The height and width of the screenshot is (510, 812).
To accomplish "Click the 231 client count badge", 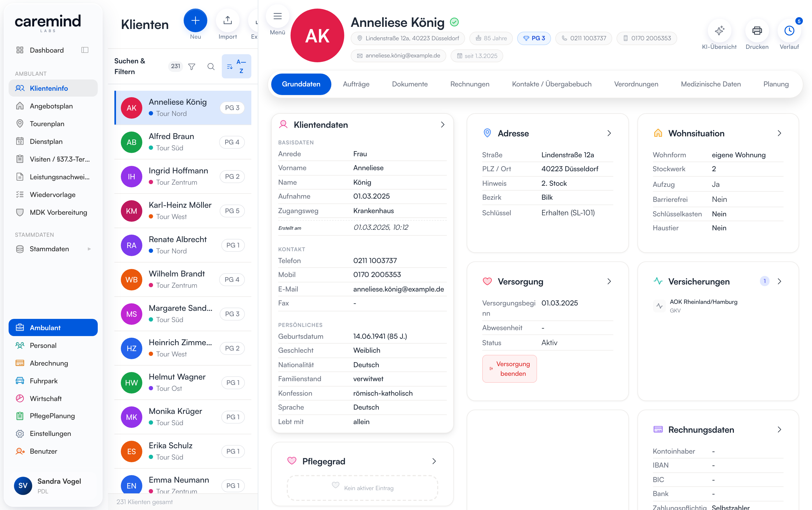I will 175,66.
